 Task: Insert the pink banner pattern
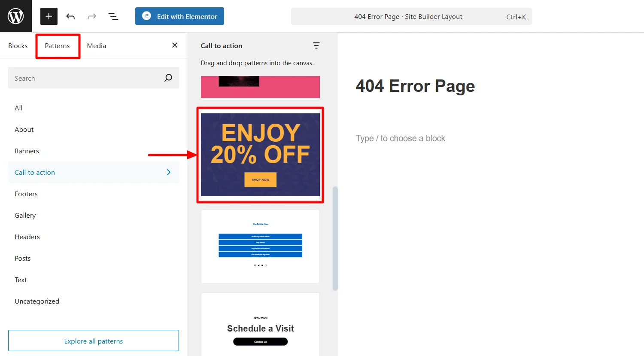260,87
